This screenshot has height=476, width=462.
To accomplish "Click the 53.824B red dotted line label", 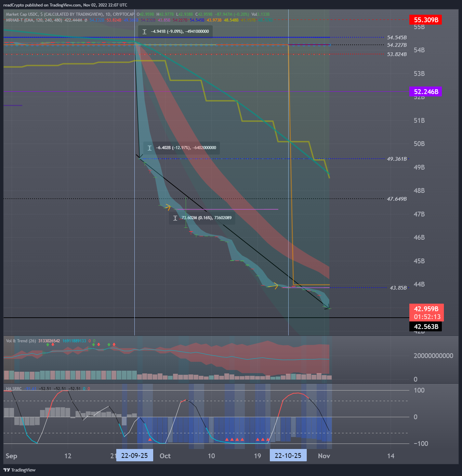I will (397, 54).
